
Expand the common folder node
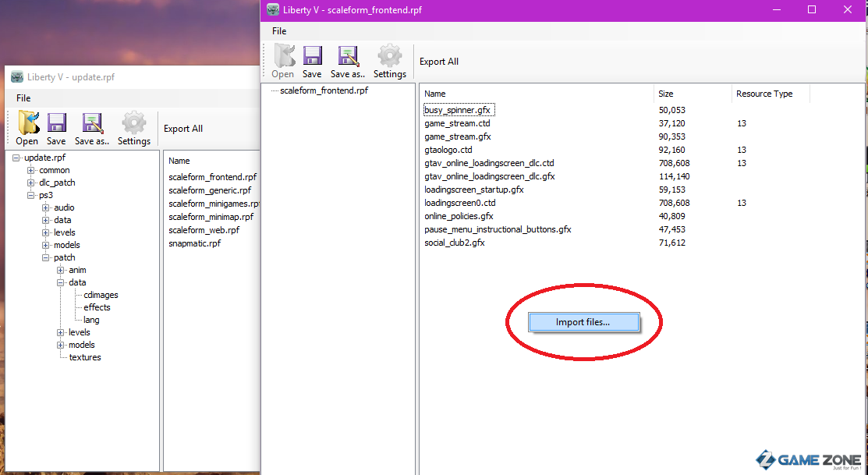(31, 171)
